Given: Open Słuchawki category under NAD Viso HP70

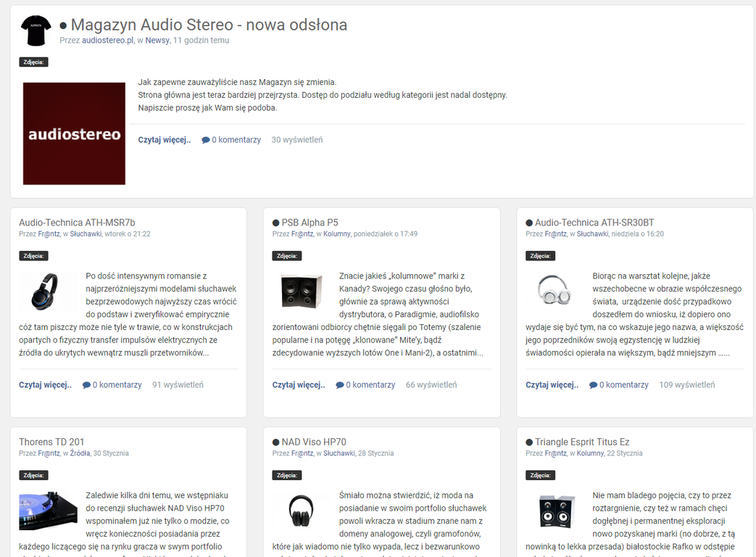Looking at the screenshot, I should 339,453.
